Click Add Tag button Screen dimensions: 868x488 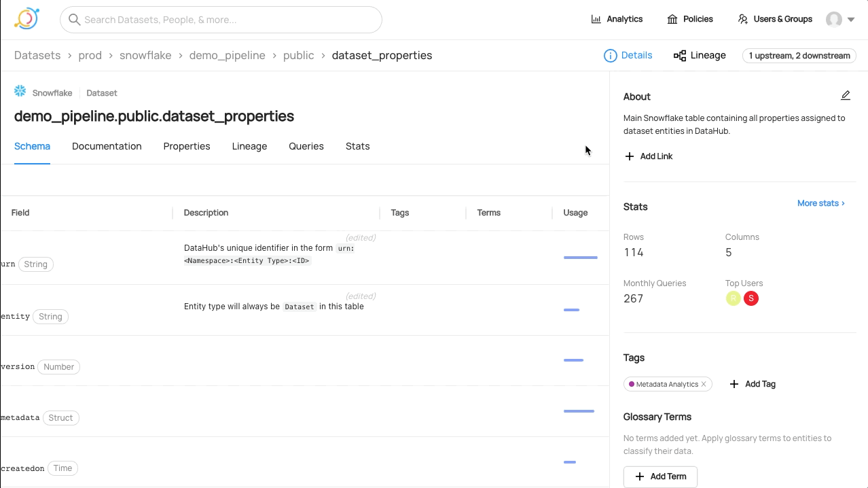[753, 384]
